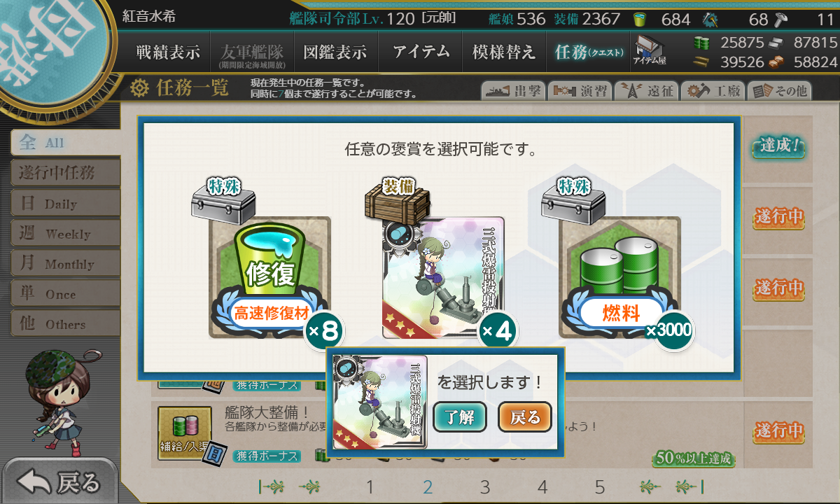This screenshot has height=504, width=840.
Task: Show 遂行中任務 in-progress quests
Action: (65, 172)
